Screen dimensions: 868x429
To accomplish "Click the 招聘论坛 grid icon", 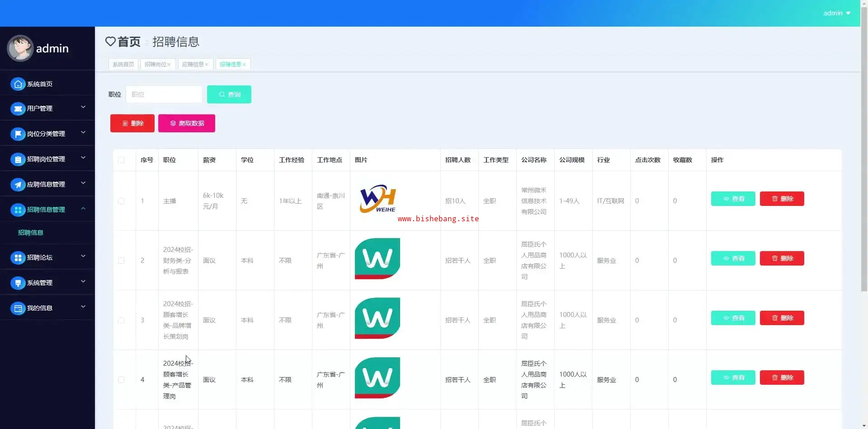I will 18,258.
